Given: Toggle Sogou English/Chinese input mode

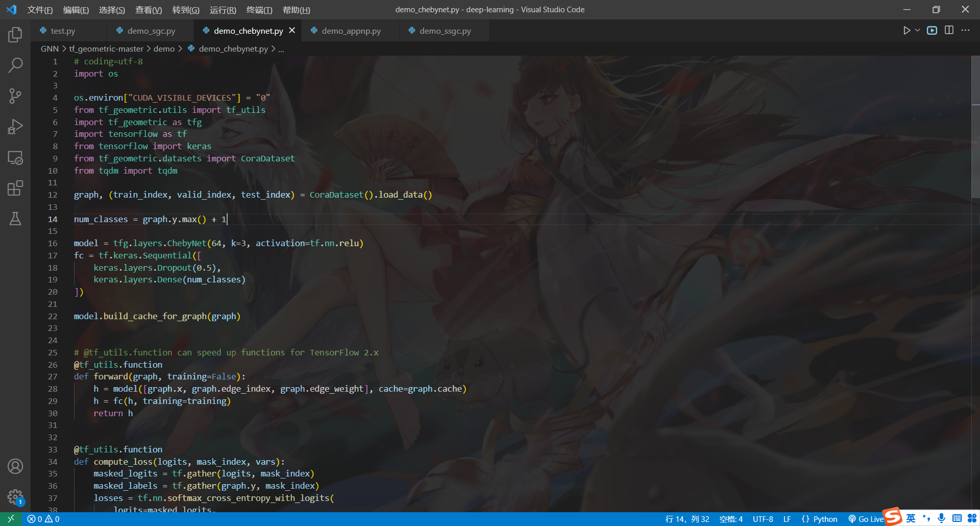Looking at the screenshot, I should click(x=910, y=518).
